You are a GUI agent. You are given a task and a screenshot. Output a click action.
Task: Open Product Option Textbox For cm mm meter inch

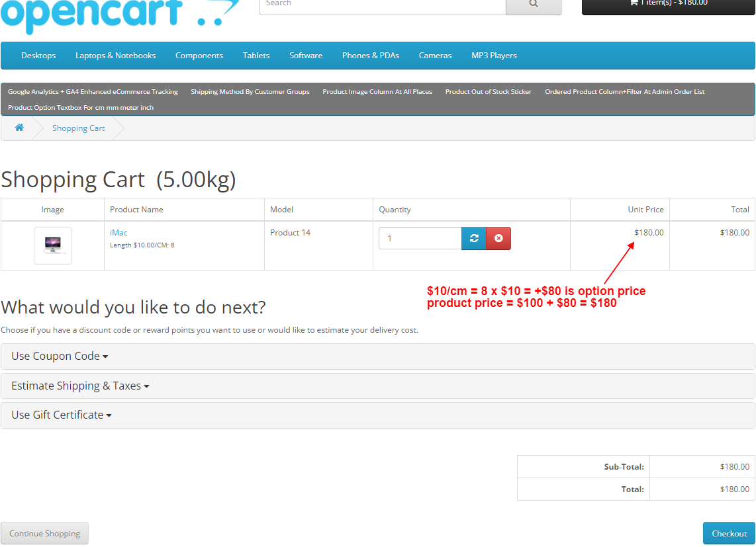[x=81, y=107]
